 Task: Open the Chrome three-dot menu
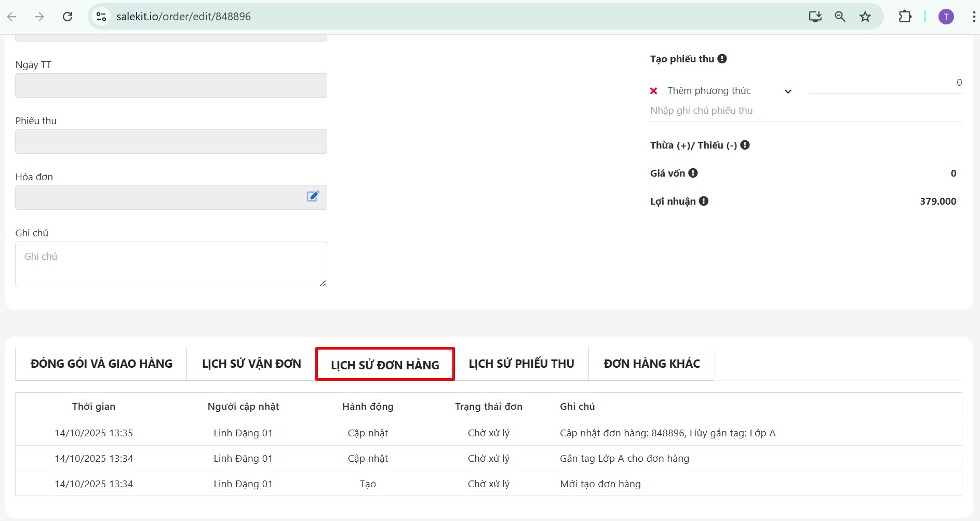[973, 17]
